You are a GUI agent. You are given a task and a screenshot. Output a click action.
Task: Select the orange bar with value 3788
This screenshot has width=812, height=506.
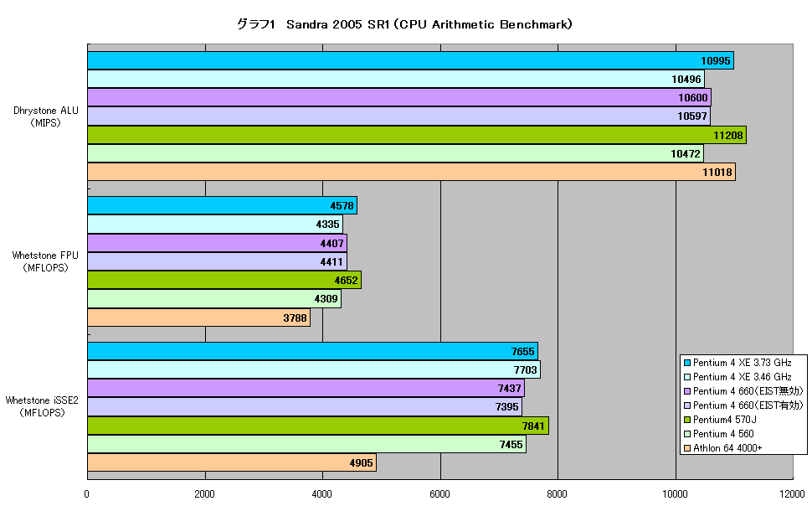pos(199,318)
